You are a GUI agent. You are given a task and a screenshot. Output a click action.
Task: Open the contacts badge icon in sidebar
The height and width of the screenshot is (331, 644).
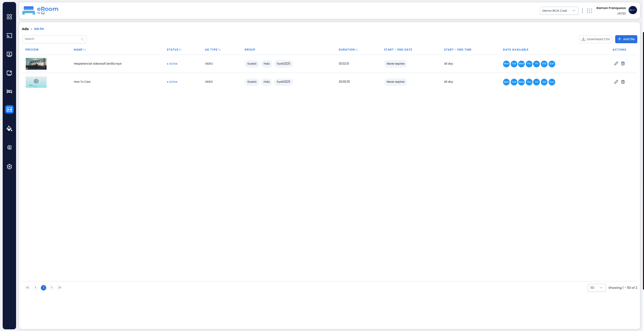[9, 147]
